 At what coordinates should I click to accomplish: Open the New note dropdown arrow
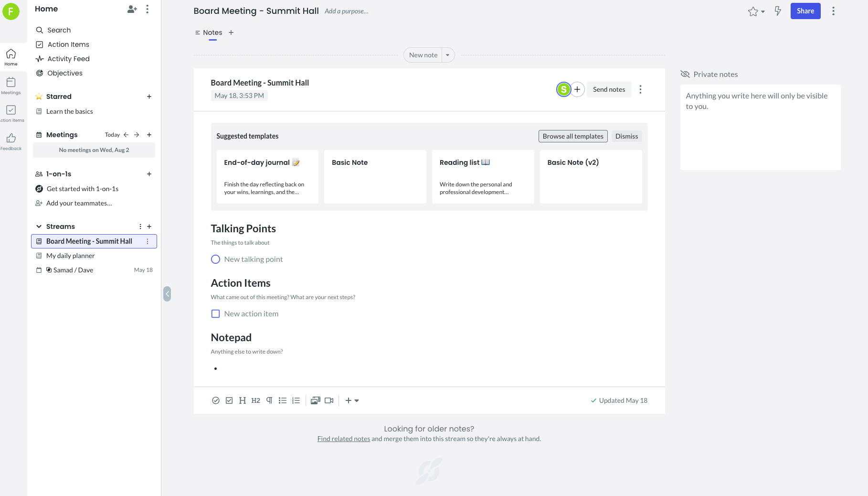(x=448, y=55)
